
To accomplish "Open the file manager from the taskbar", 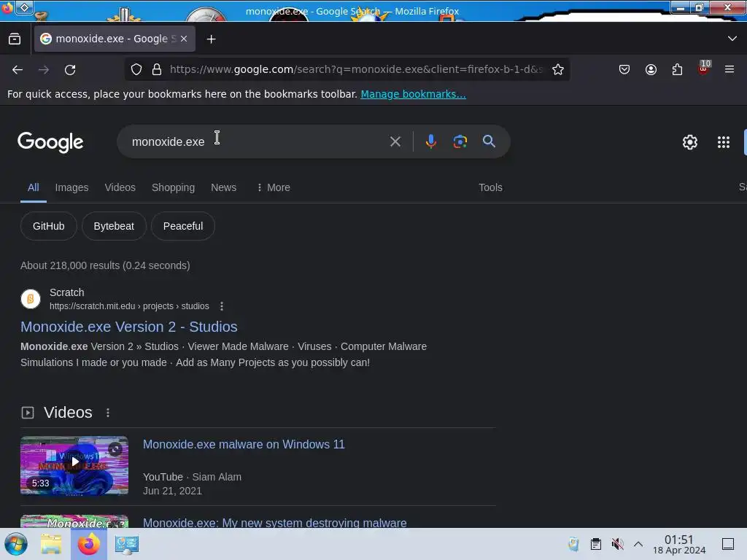I will (x=51, y=544).
